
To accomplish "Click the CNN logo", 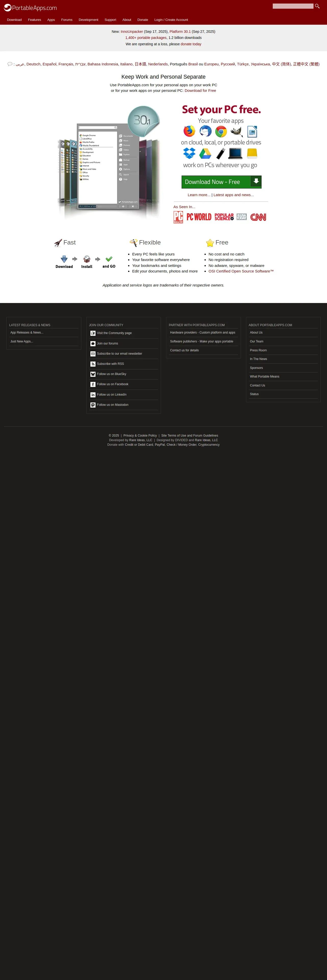I will coord(258,217).
